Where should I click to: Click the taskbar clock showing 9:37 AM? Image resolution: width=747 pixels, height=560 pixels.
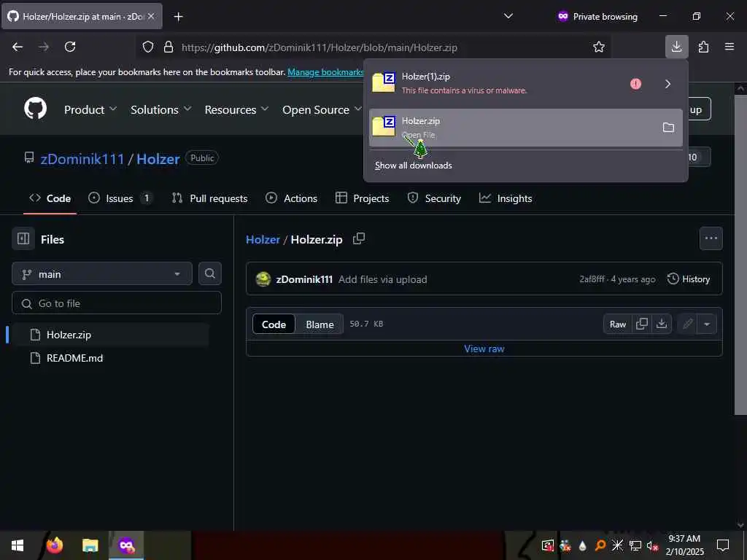(684, 545)
